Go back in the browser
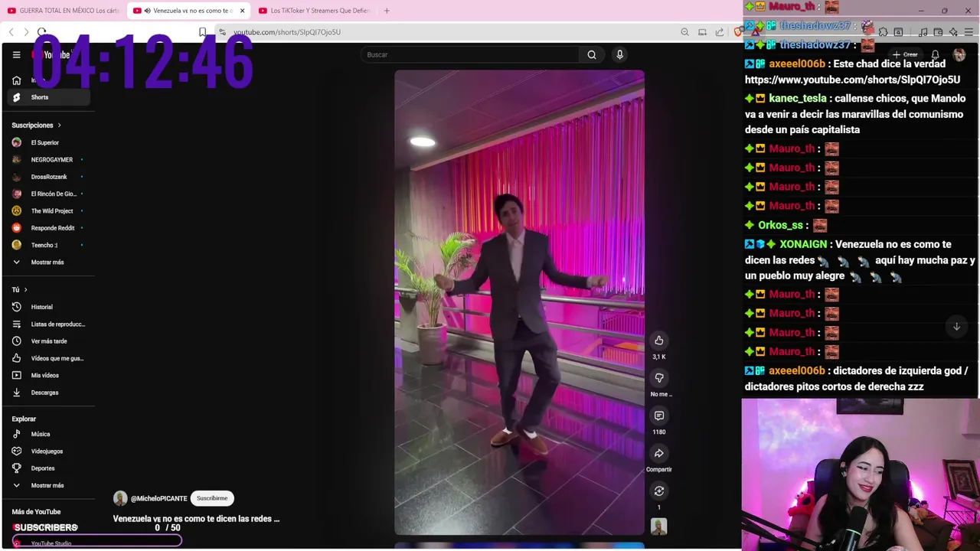 [11, 32]
